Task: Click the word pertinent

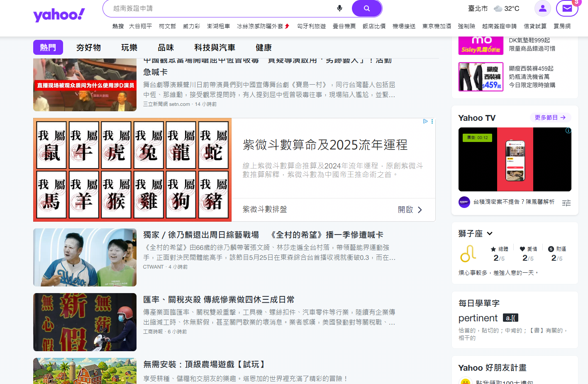Action: coord(478,318)
